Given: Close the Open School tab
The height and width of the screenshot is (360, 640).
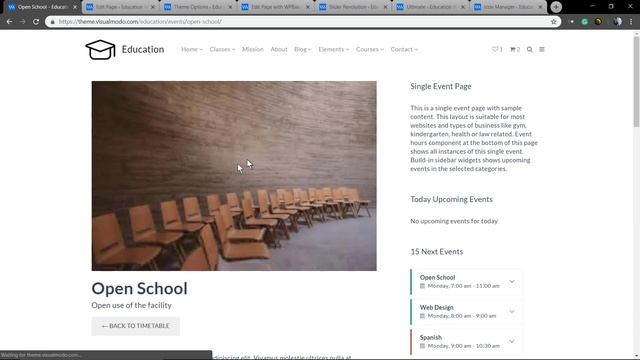Looking at the screenshot, I should [75, 7].
